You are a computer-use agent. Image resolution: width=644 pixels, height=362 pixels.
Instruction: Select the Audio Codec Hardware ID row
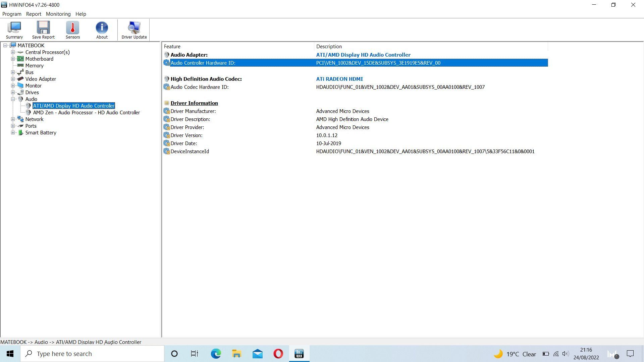point(355,87)
